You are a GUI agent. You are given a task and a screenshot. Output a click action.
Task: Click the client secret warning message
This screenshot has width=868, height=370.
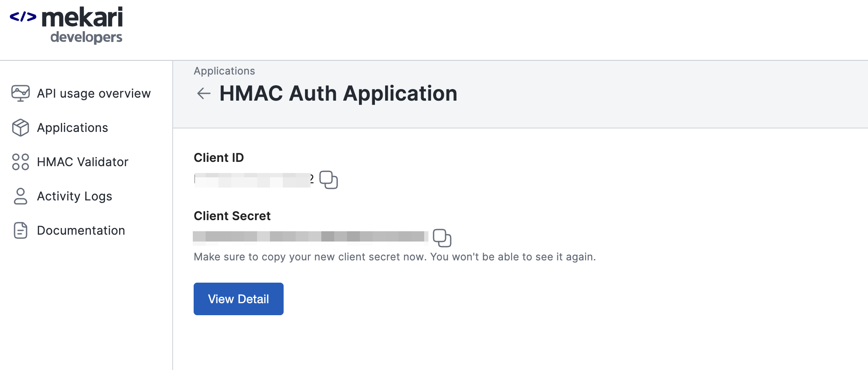(x=395, y=257)
